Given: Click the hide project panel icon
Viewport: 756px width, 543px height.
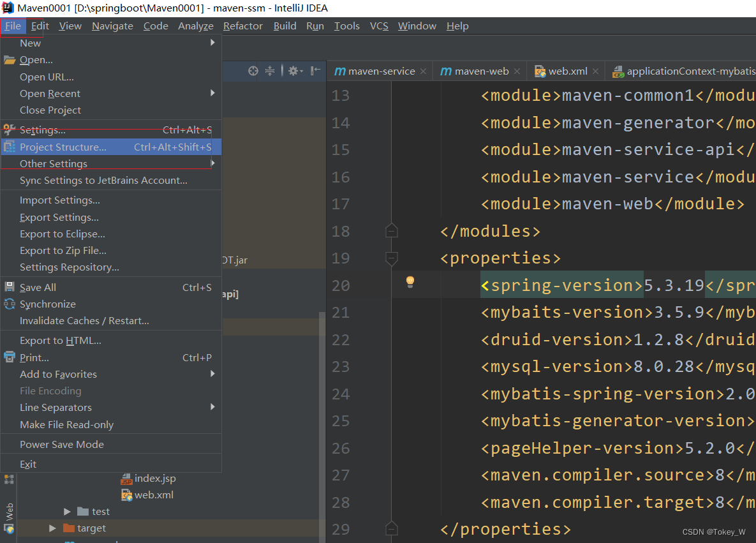Looking at the screenshot, I should [x=315, y=71].
